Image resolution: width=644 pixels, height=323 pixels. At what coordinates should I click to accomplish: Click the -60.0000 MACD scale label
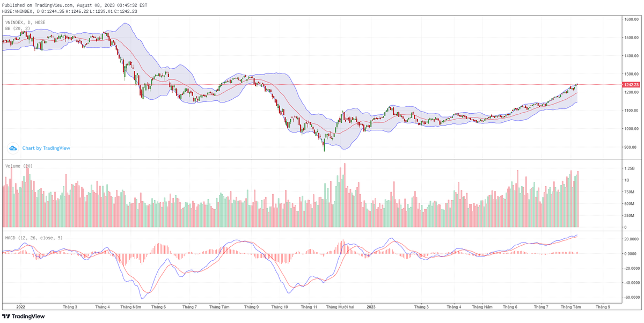(x=631, y=297)
